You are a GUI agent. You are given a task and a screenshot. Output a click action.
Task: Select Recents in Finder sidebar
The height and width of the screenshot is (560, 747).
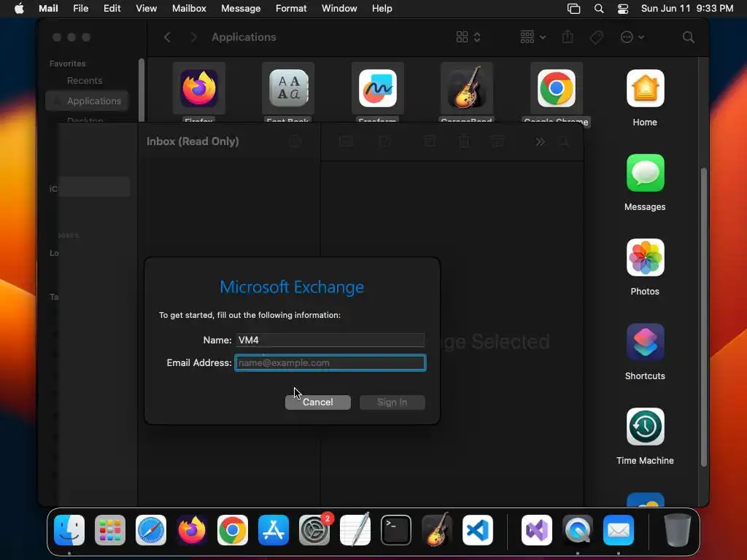(85, 80)
